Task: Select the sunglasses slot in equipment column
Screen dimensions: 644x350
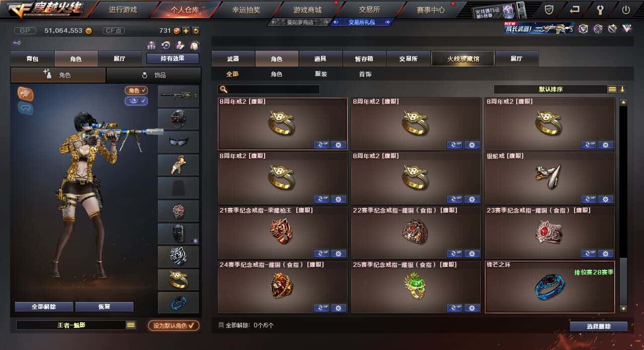Action: (x=178, y=142)
